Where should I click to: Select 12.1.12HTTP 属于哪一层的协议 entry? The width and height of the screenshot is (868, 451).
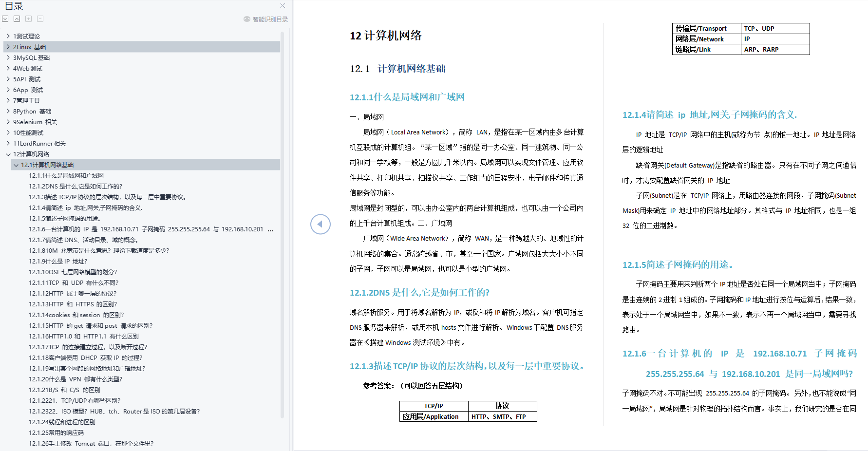coord(73,293)
